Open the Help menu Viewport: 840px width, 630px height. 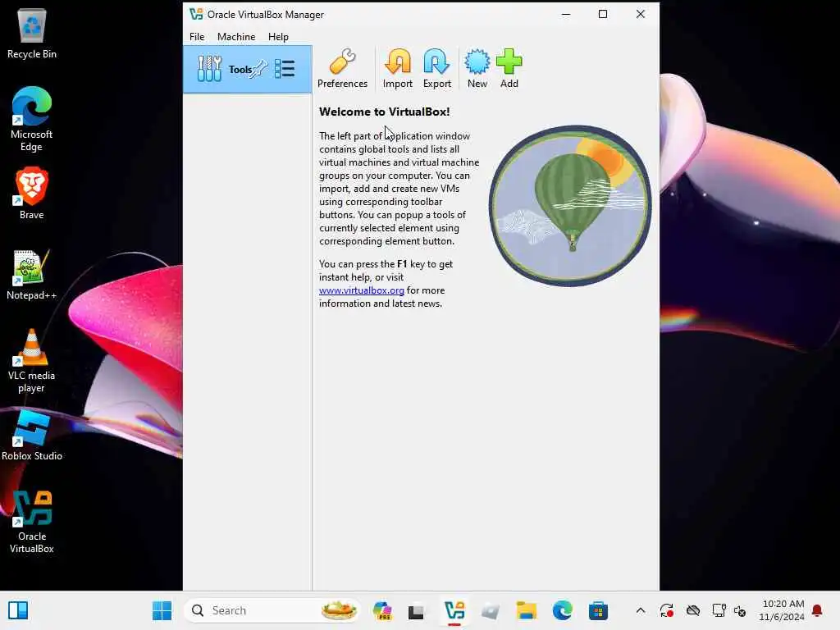point(278,36)
